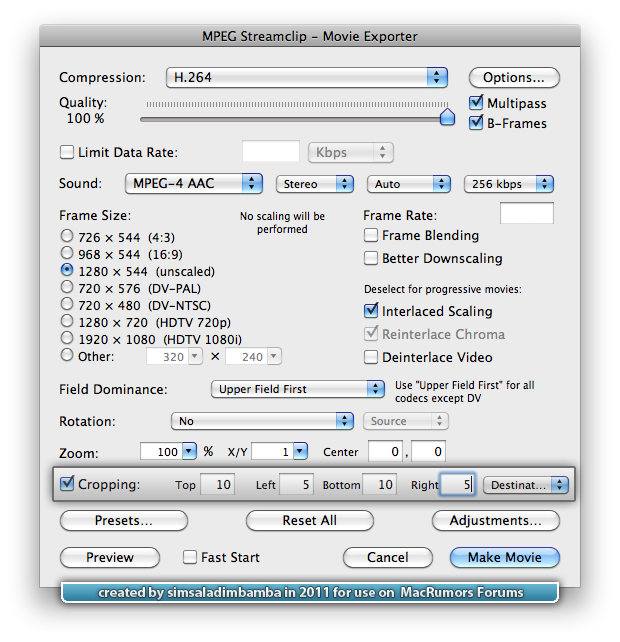Click the Quality slider handle

[x=447, y=117]
